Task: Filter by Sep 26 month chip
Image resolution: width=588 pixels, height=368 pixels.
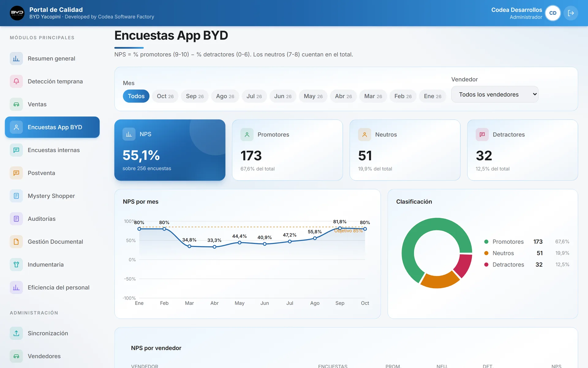Action: (x=195, y=96)
